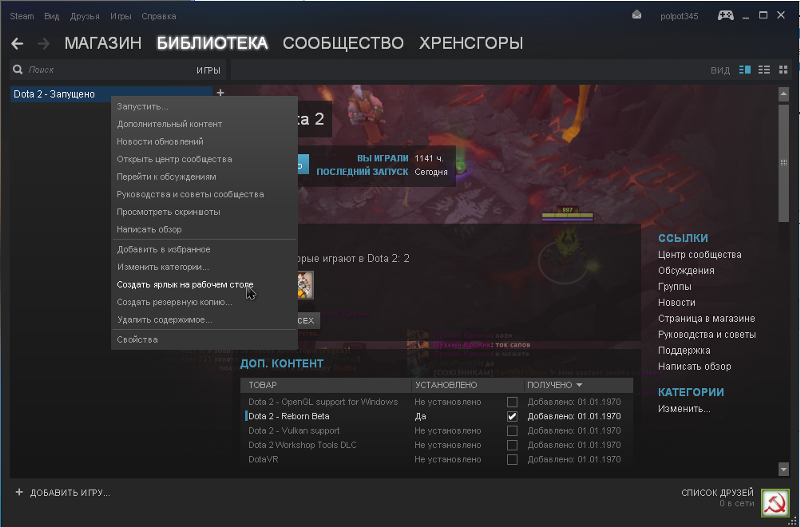The height and width of the screenshot is (527, 800).
Task: Open Поддержка link in sidebar
Action: [x=684, y=350]
